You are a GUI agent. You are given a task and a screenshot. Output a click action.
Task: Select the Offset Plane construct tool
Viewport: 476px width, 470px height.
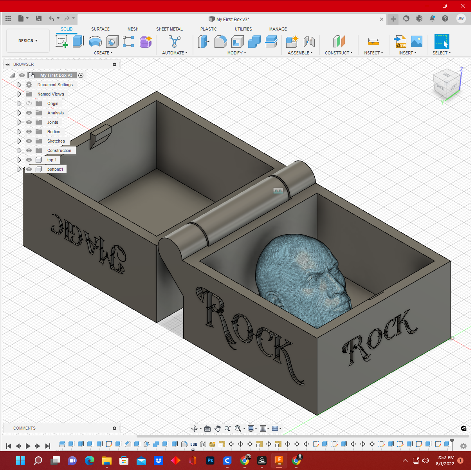tap(339, 41)
